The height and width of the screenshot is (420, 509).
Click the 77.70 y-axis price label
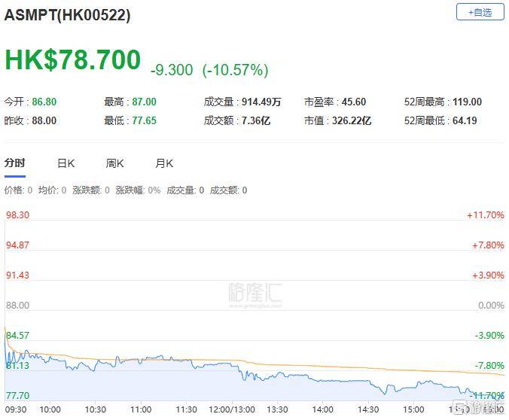(x=17, y=396)
